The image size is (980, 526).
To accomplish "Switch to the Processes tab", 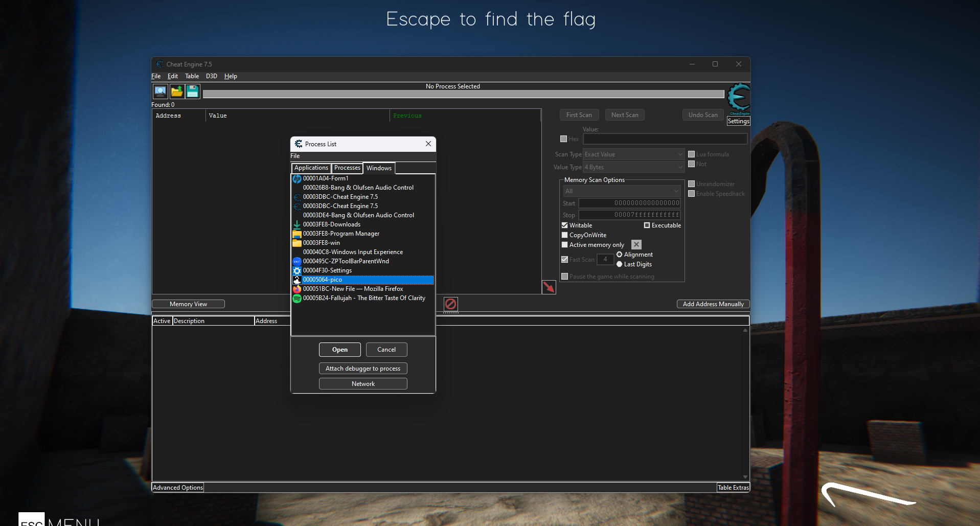I will click(347, 168).
